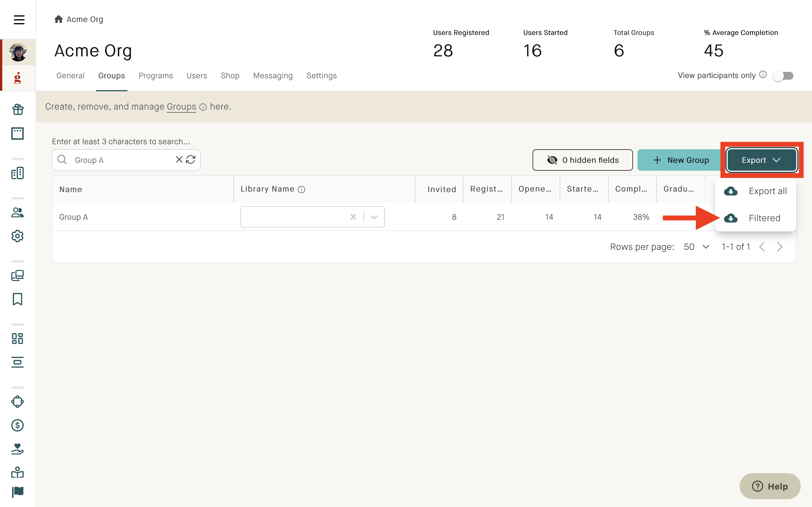Click the gift icon in sidebar
Image resolution: width=812 pixels, height=507 pixels.
coord(18,109)
